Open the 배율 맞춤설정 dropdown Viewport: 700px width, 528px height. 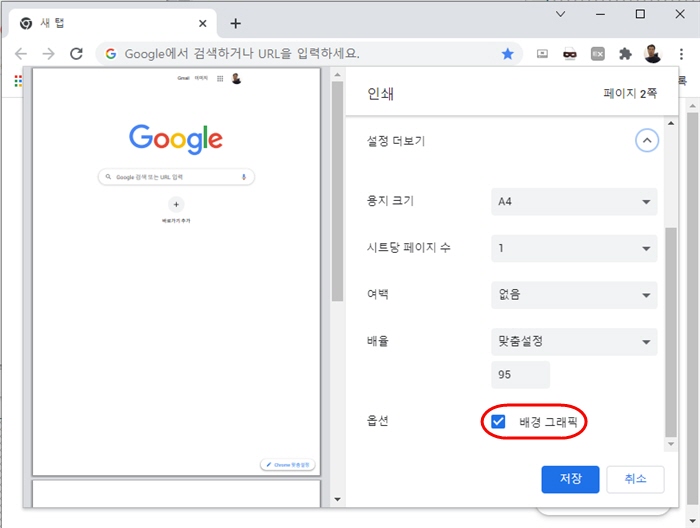[x=574, y=342]
